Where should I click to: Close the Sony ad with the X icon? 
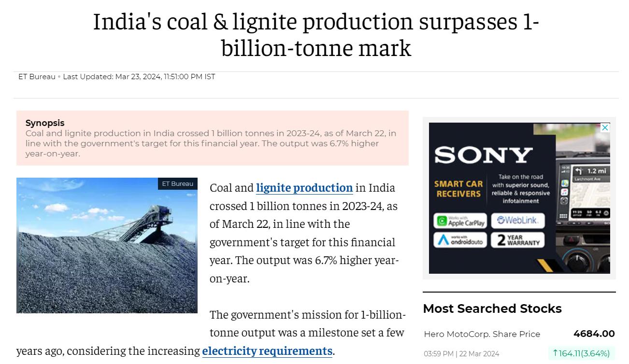(605, 127)
